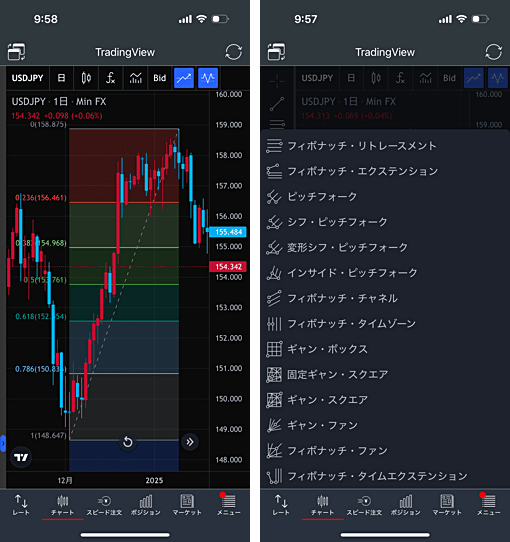Open the マーケット tab on right phone
The width and height of the screenshot is (510, 542).
pyautogui.click(x=447, y=505)
